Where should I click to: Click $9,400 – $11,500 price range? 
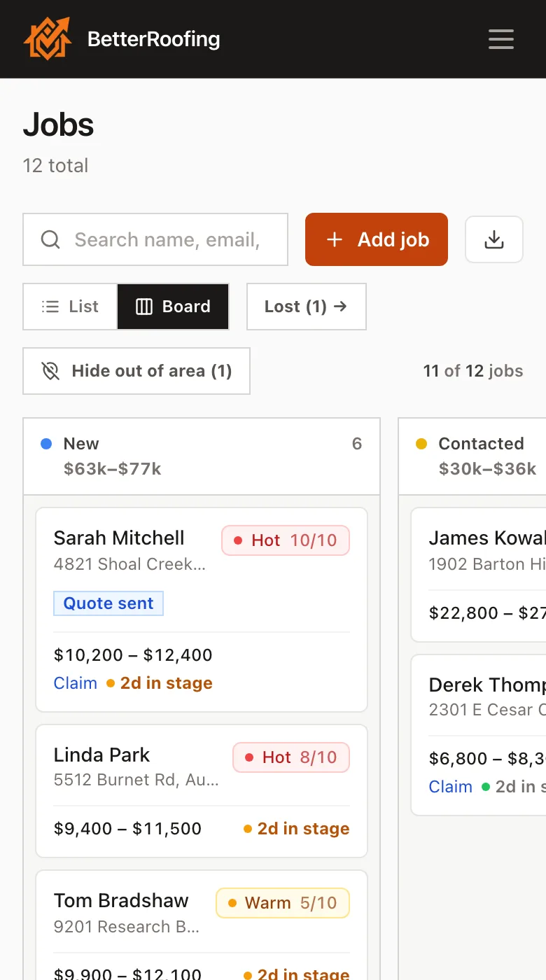[x=127, y=829]
